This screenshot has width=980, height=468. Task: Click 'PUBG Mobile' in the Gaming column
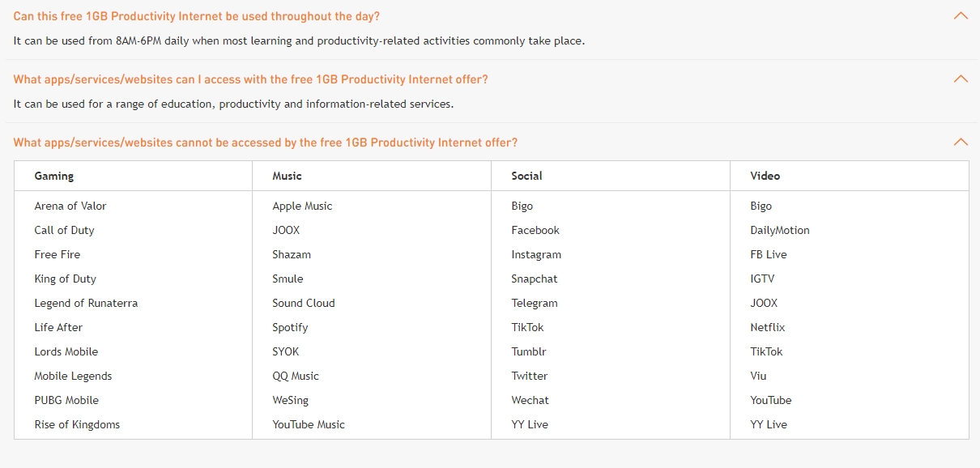pos(66,400)
